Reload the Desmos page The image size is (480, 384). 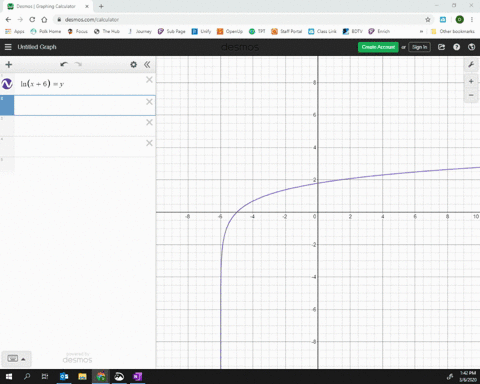pyautogui.click(x=32, y=20)
